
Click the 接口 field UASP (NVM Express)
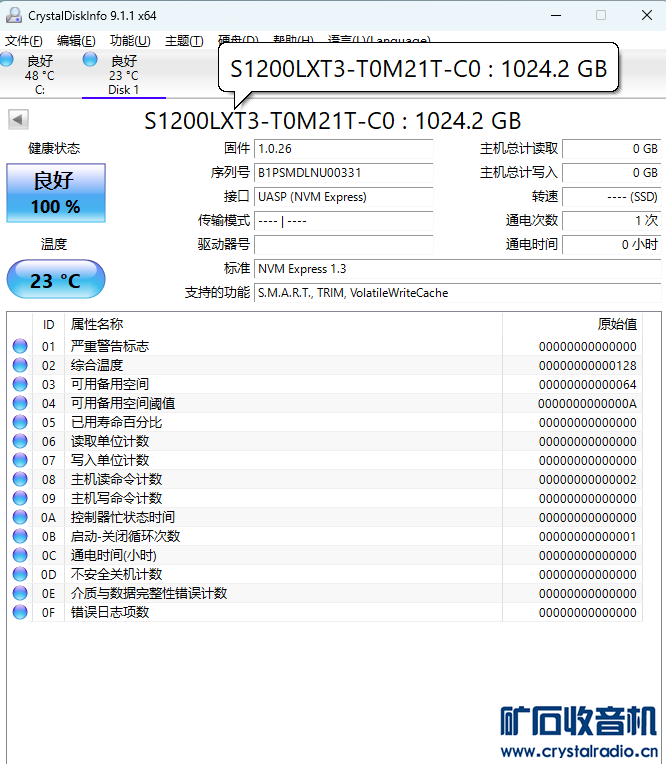coord(343,197)
